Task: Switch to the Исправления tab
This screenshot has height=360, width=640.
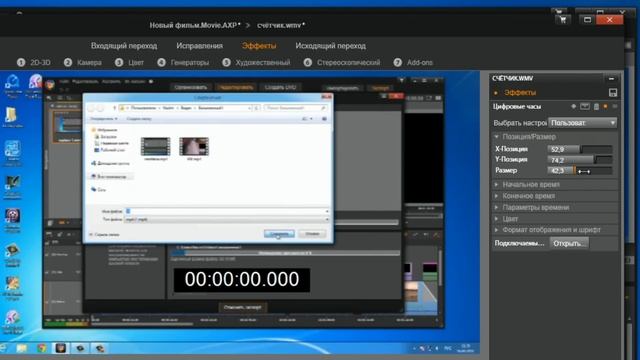Action: tap(200, 46)
